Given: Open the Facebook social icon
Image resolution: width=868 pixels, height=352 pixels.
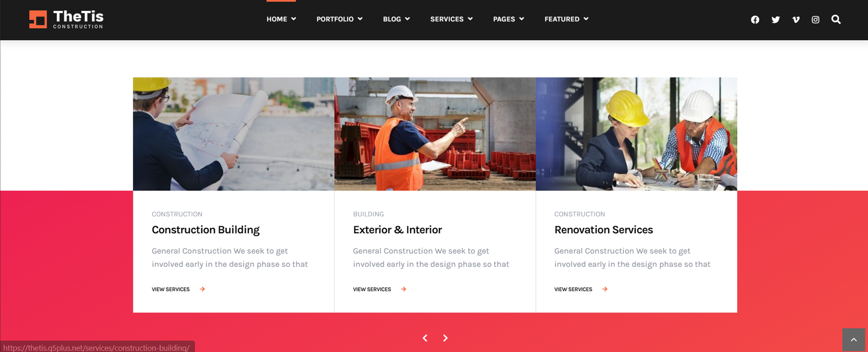Looking at the screenshot, I should pyautogui.click(x=755, y=20).
